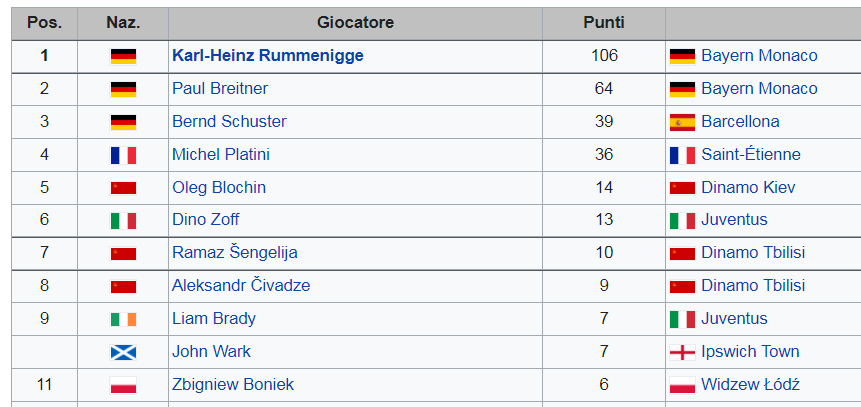
Task: Open the Dinamo Kiev link
Action: 748,187
